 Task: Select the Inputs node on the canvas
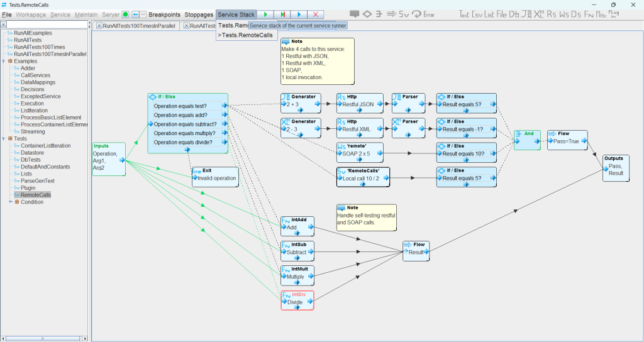tap(109, 159)
